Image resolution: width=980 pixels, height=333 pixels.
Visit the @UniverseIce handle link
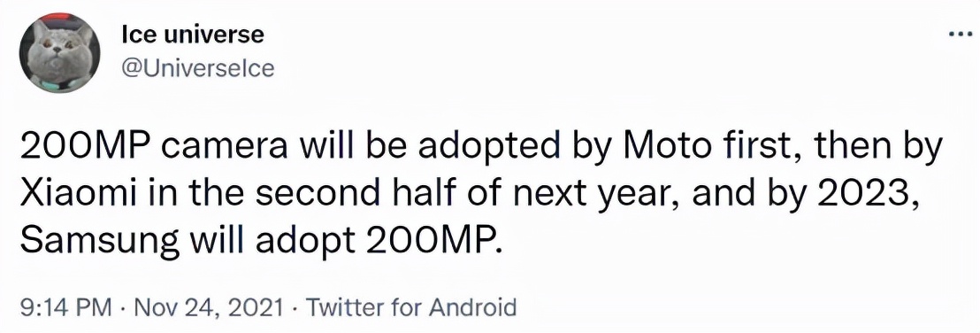coord(198,67)
